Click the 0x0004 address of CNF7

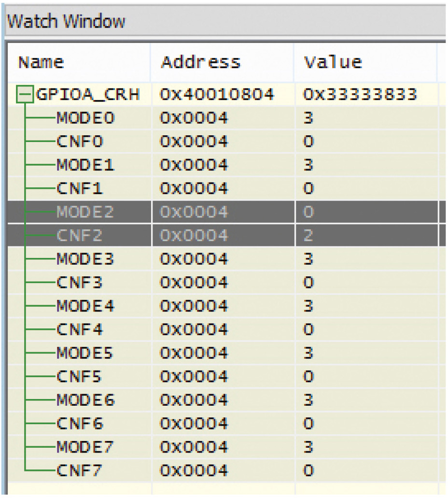coord(194,470)
